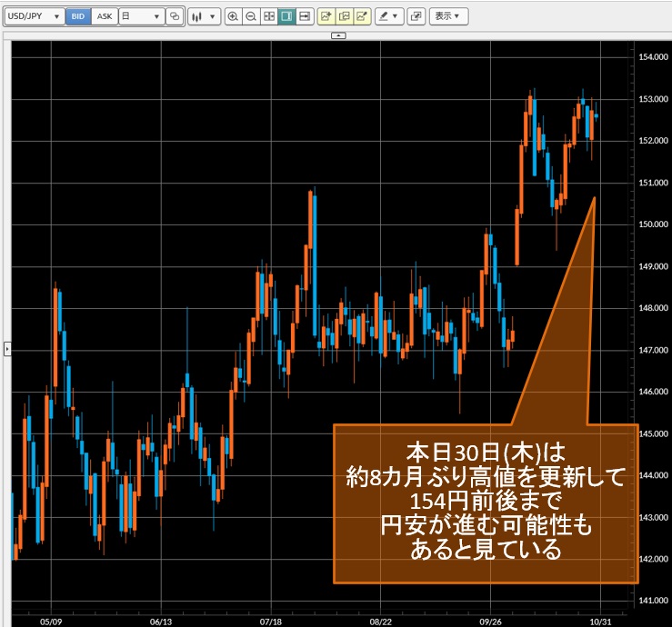The height and width of the screenshot is (627, 672).
Task: Click the pop-out window icon
Action: (416, 16)
